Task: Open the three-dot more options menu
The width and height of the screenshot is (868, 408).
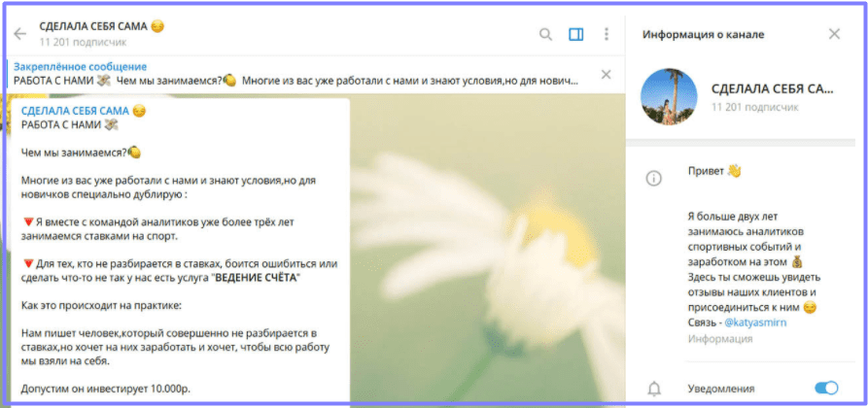Action: coord(607,34)
